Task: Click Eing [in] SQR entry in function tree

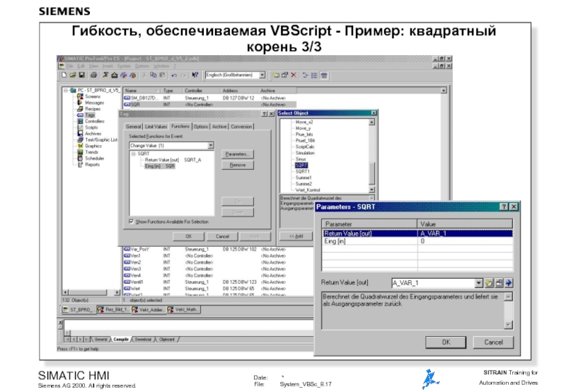Action: [160, 166]
